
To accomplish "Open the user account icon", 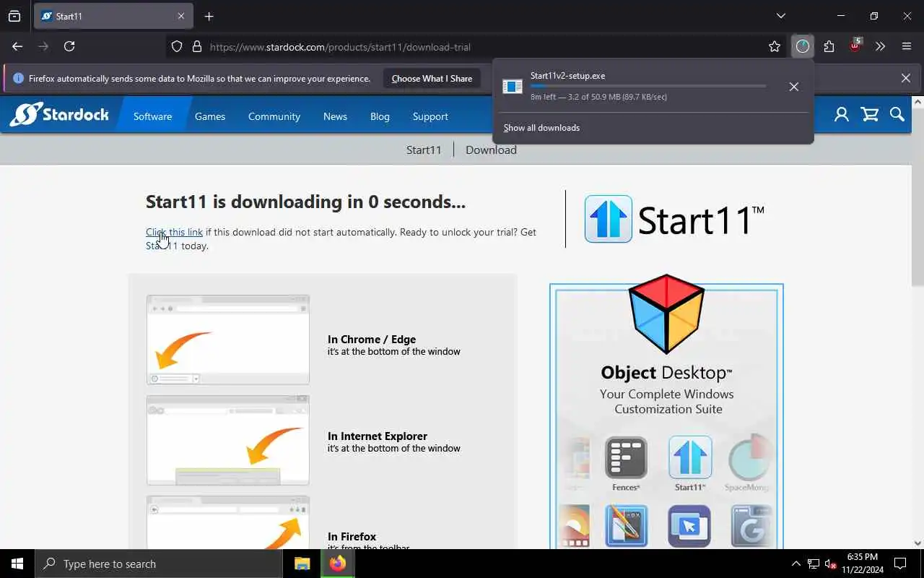I will click(x=841, y=114).
